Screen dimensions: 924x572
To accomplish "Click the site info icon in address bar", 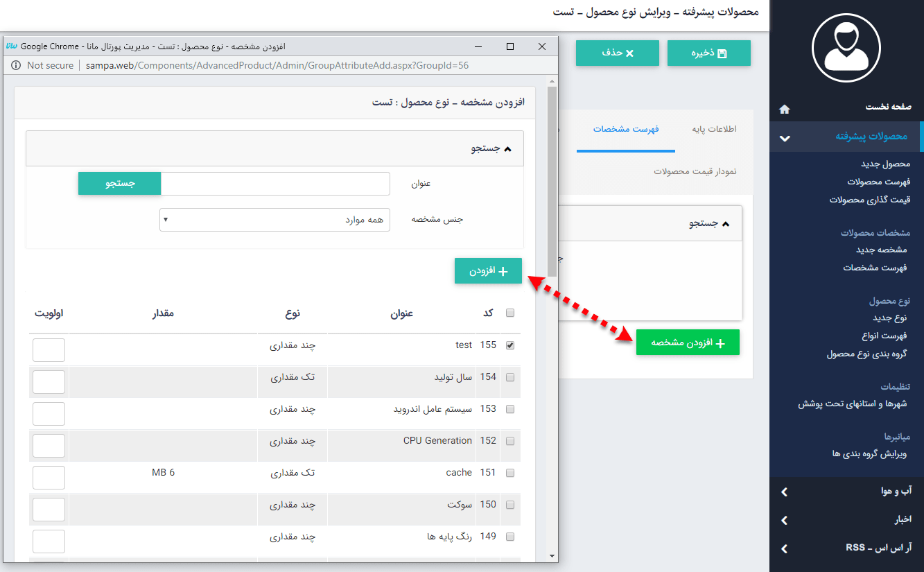I will coord(16,65).
